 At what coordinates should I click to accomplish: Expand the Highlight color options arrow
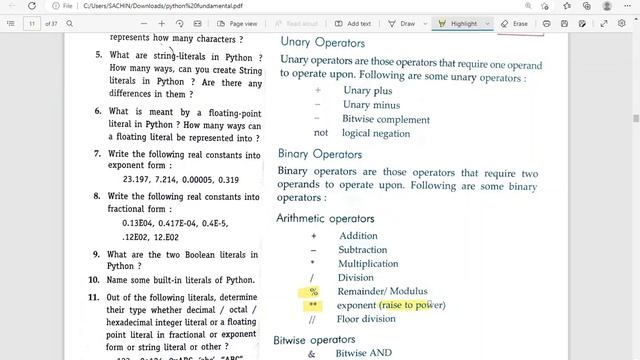click(x=487, y=24)
